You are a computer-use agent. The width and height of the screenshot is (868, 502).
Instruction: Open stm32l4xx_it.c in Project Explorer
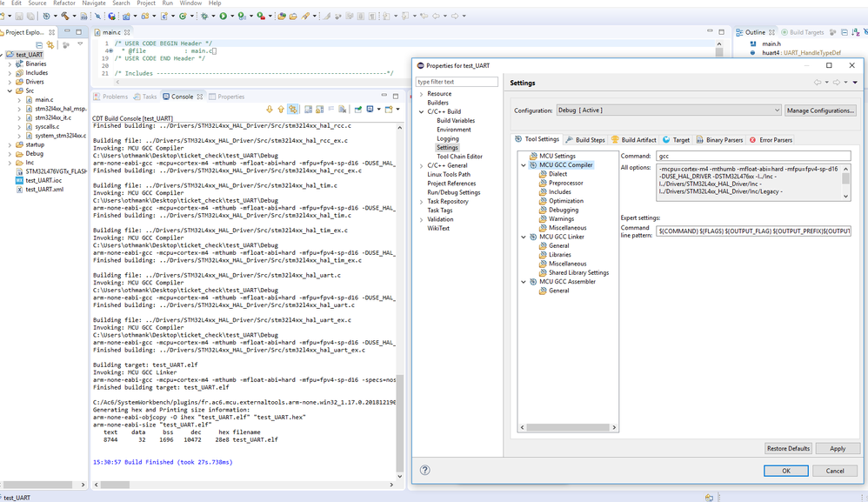point(53,117)
